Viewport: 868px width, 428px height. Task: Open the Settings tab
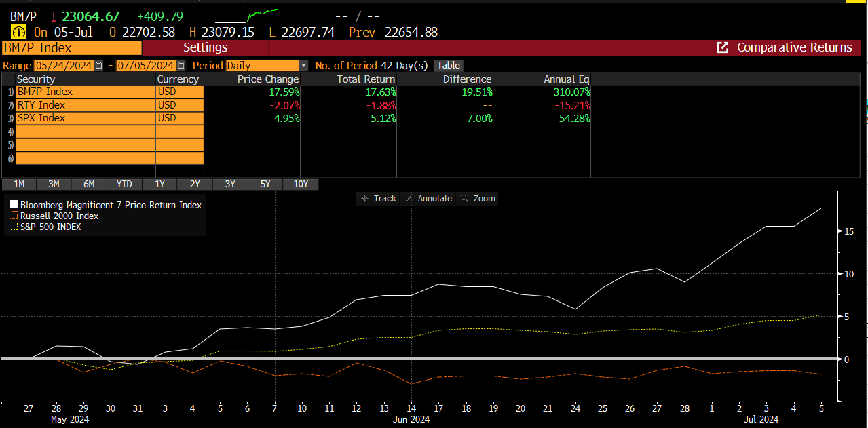[x=206, y=47]
